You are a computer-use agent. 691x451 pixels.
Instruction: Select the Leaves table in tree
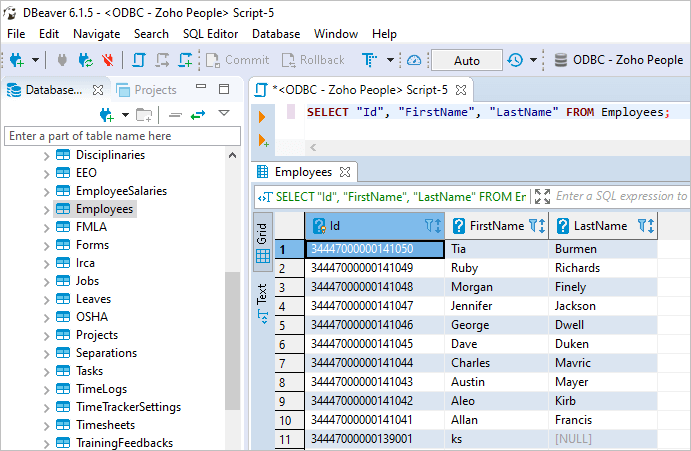pos(93,299)
